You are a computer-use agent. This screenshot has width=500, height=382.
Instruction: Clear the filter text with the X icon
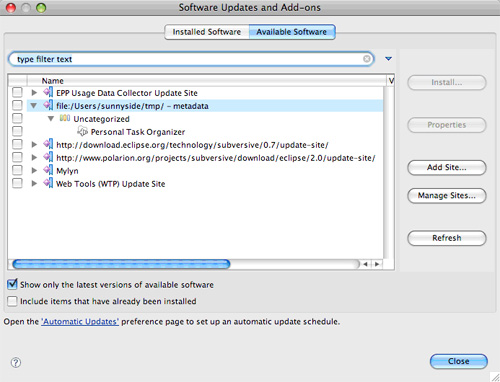pyautogui.click(x=367, y=59)
